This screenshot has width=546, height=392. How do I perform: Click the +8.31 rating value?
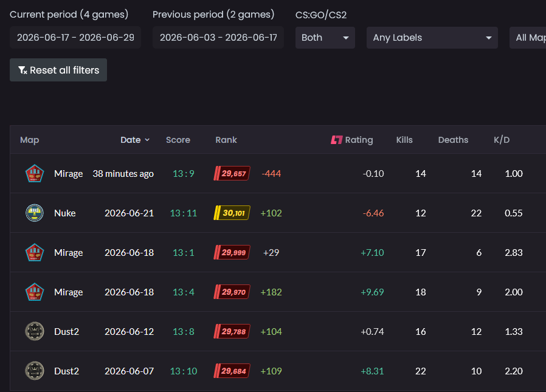372,371
